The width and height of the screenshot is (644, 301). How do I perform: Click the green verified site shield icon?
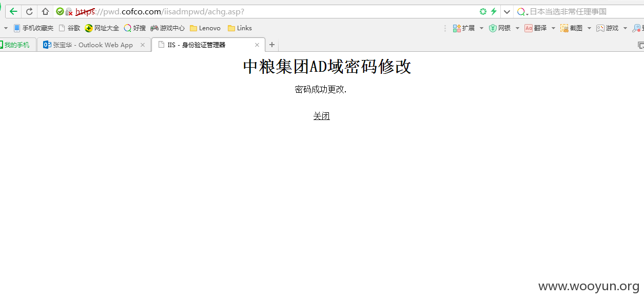click(60, 11)
